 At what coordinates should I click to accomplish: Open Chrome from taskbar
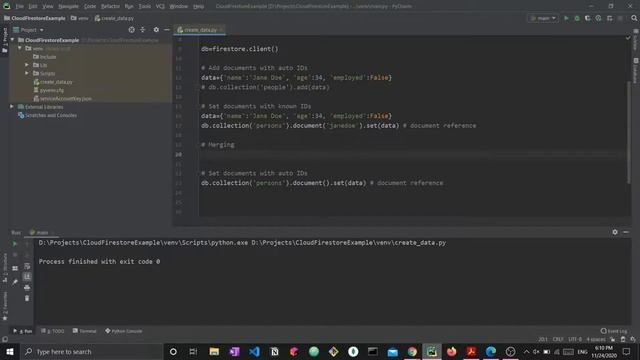tap(412, 351)
